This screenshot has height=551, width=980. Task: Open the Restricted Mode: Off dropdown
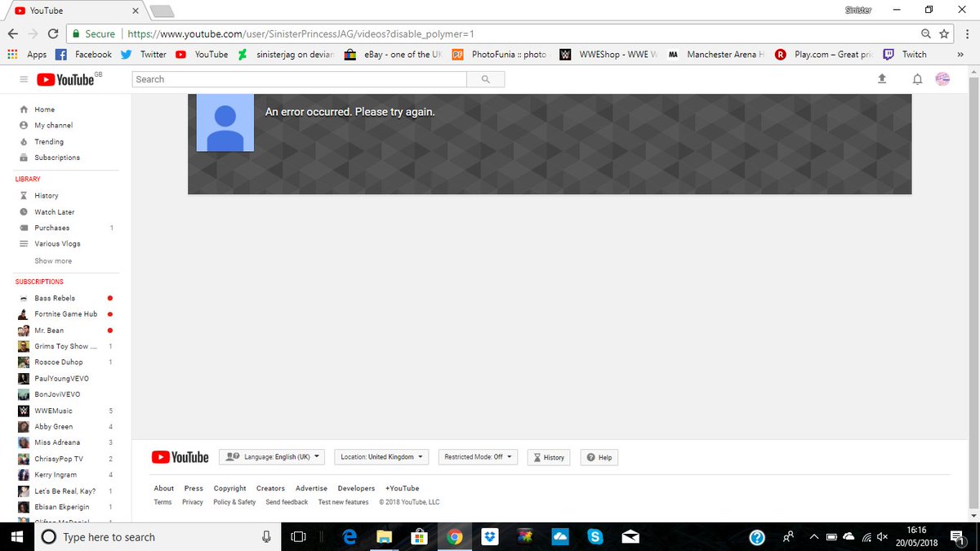[x=479, y=457]
